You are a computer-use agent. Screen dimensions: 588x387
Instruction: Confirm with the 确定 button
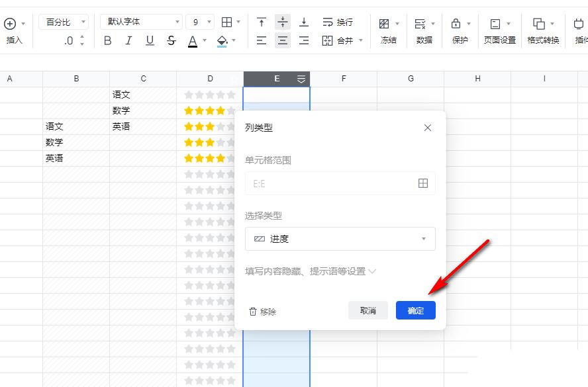tap(416, 310)
